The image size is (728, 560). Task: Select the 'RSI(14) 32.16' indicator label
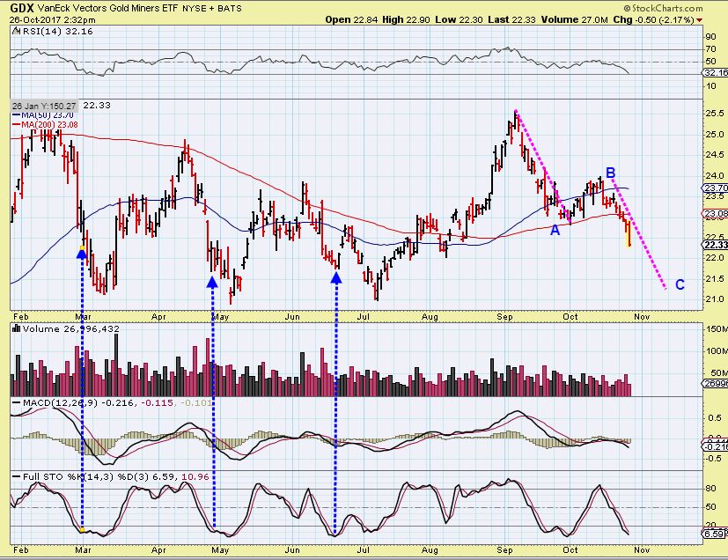(x=57, y=32)
